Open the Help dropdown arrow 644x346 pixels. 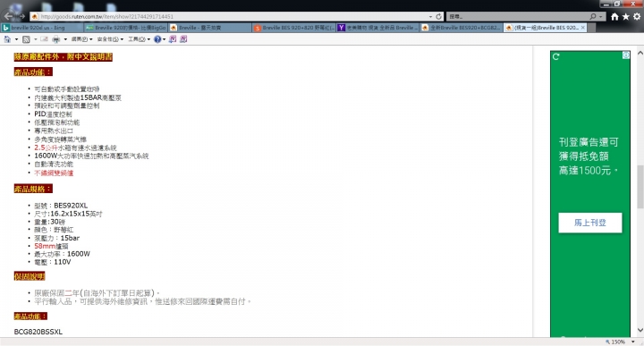pyautogui.click(x=165, y=39)
